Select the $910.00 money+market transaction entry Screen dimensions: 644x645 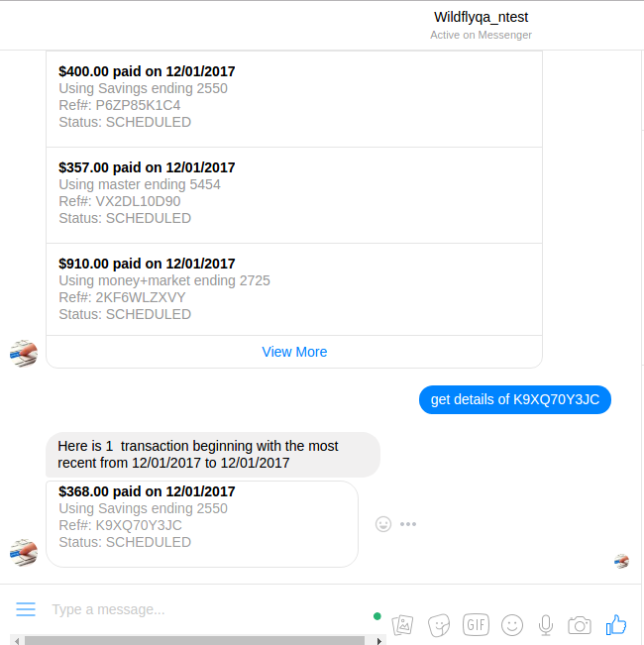point(294,289)
